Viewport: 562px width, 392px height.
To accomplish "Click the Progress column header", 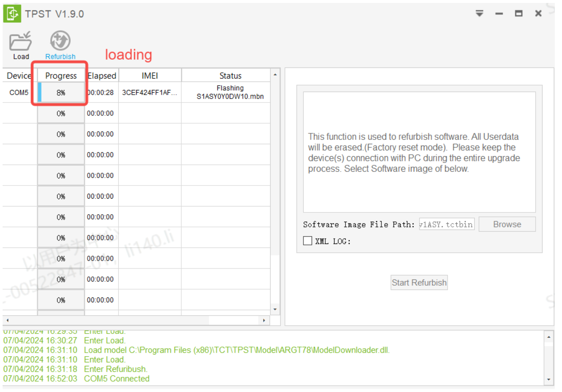I will point(61,76).
